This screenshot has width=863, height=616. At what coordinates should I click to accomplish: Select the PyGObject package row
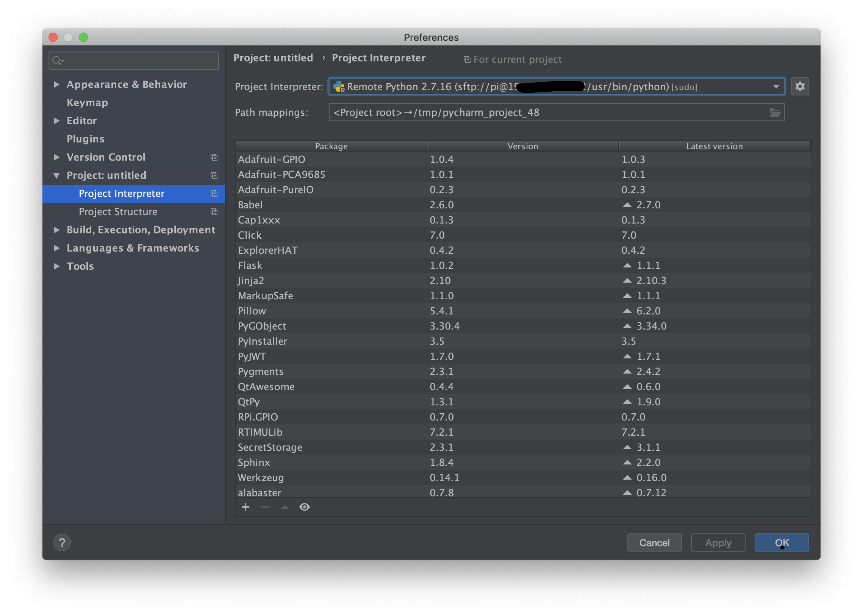[x=523, y=326]
